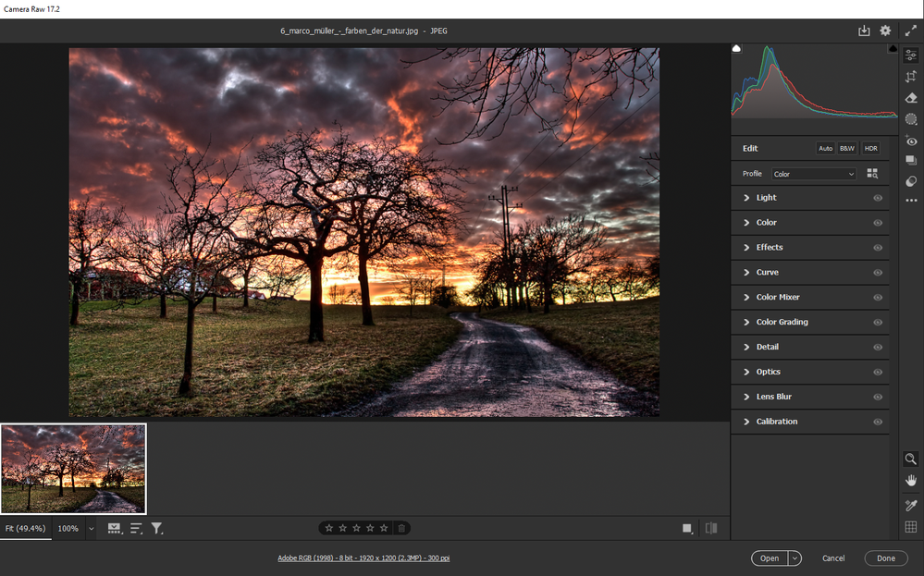Image resolution: width=924 pixels, height=576 pixels.
Task: Expand the Effects panel
Action: click(769, 248)
